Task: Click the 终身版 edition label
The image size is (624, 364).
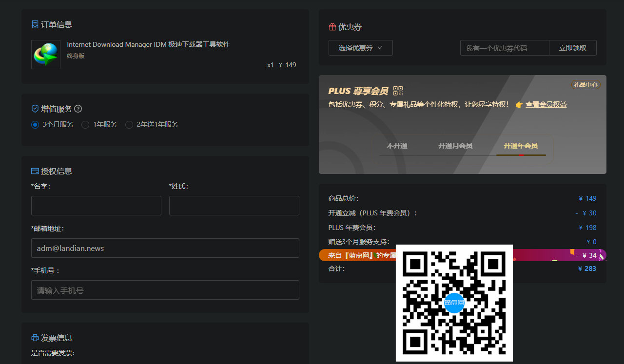Action: point(76,56)
